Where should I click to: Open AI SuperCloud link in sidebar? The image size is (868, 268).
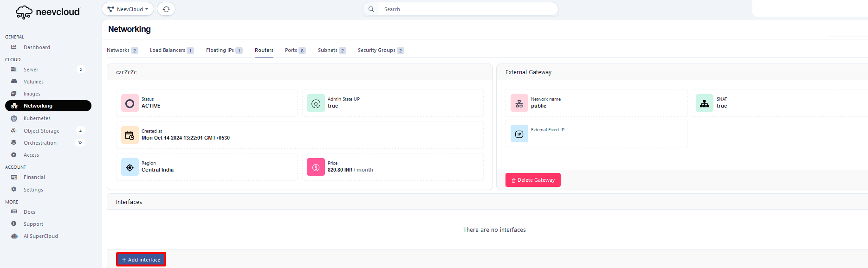[40, 236]
